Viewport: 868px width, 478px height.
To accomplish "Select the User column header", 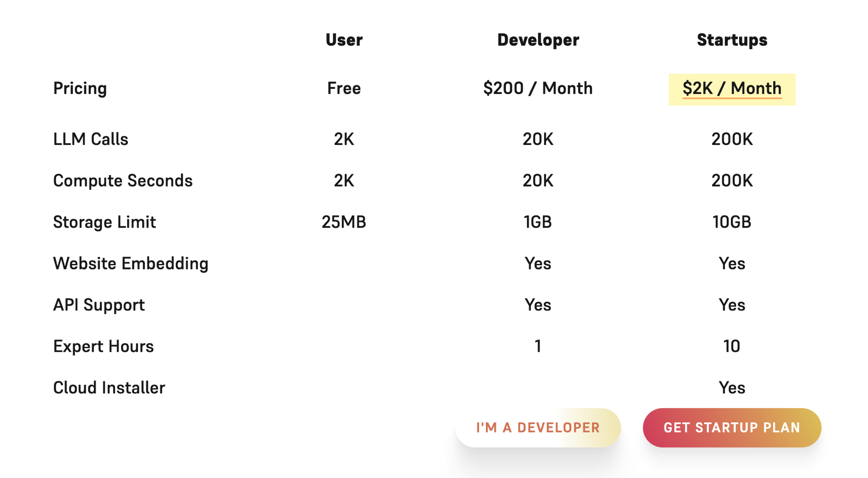I will point(344,40).
